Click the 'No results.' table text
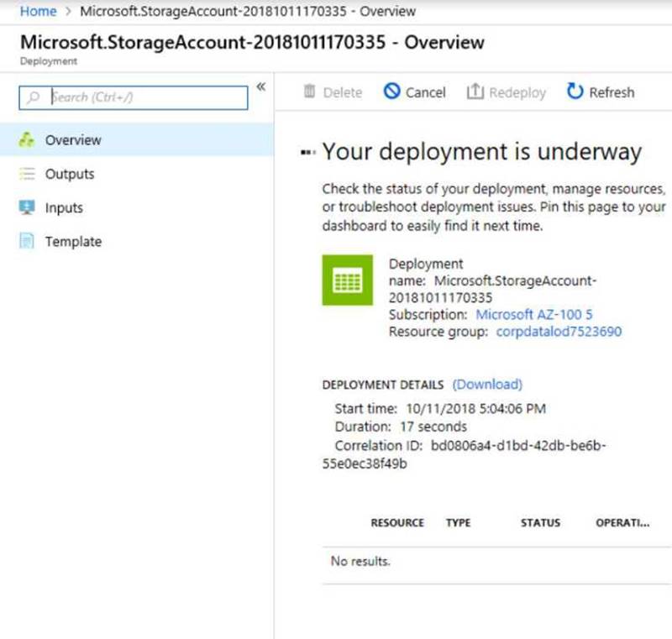 pos(360,561)
